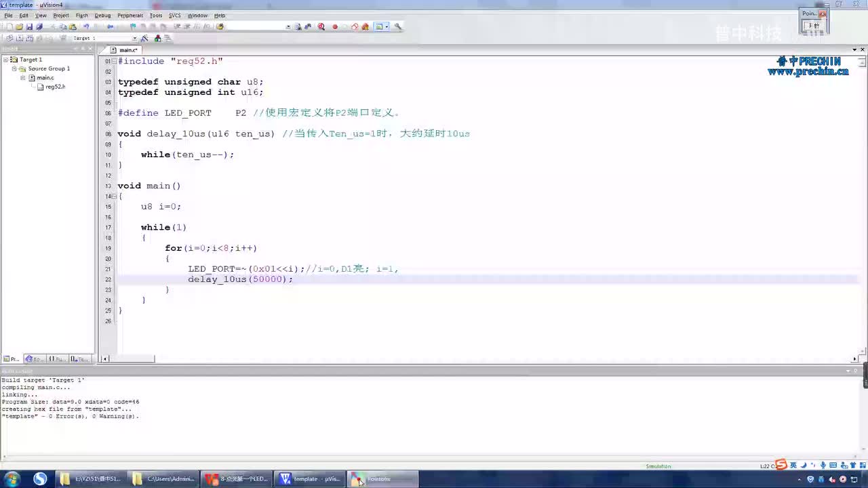Viewport: 868px width, 488px height.
Task: Create a new file with toolbar icon
Action: point(9,26)
